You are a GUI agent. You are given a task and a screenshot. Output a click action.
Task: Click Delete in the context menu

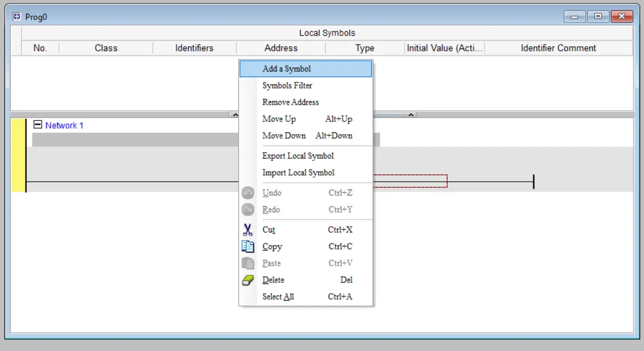click(306, 280)
